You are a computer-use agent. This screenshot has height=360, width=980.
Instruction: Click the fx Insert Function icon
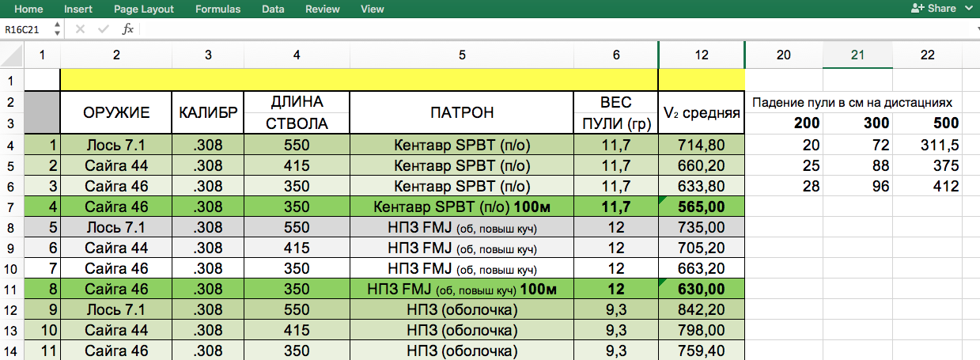pos(127,29)
